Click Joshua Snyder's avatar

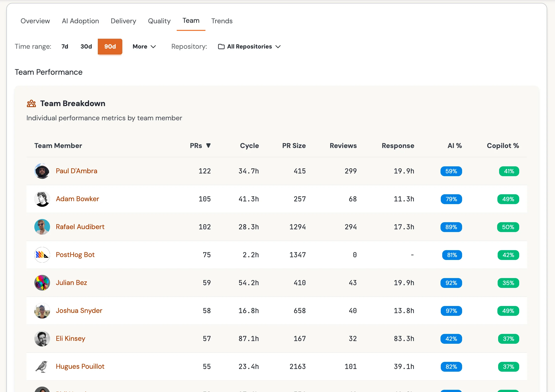(x=42, y=311)
